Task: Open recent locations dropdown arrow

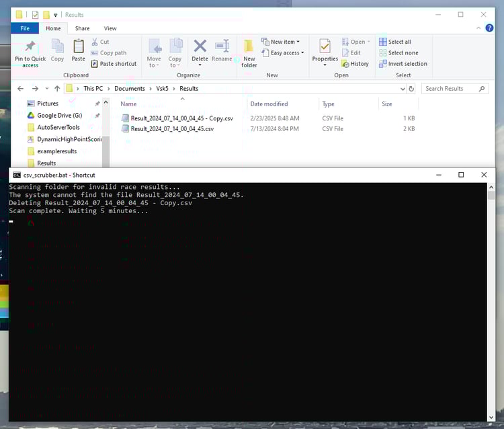Action: 47,89
